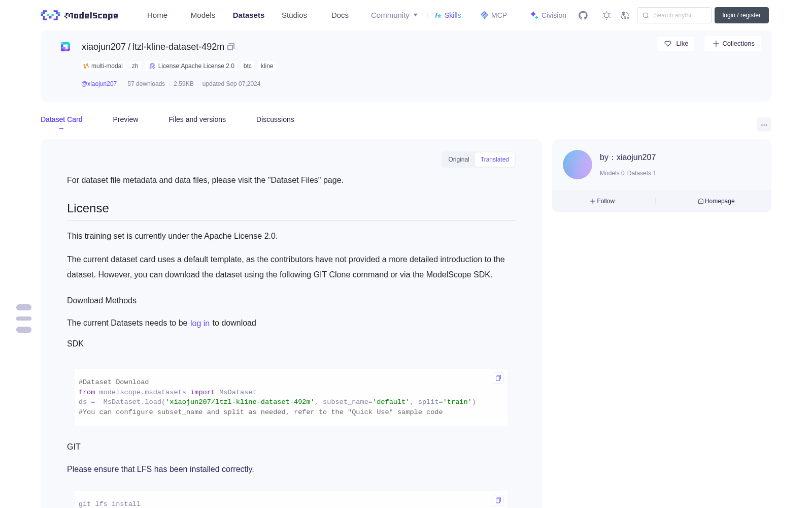Show Original language text
This screenshot has width=812, height=508.
coord(459,160)
